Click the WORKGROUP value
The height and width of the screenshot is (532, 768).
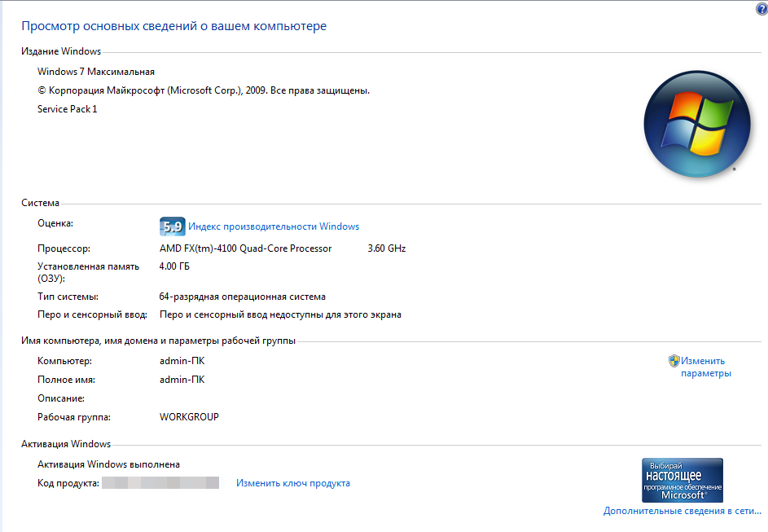pos(189,417)
